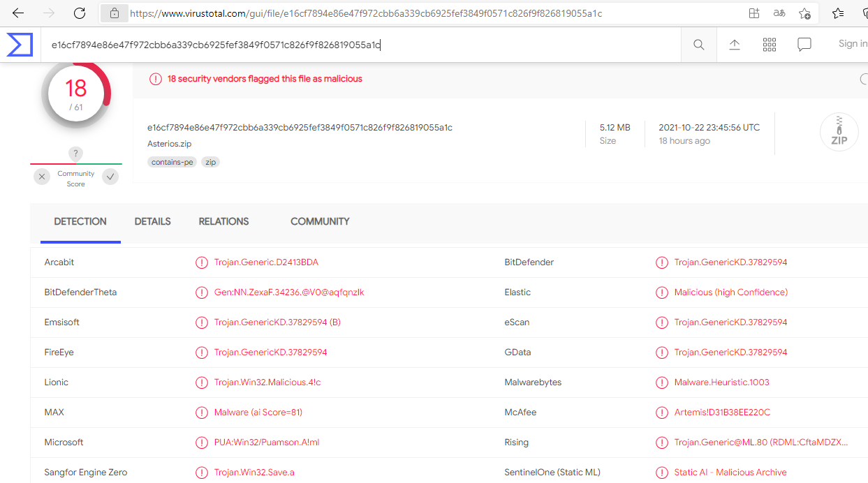Click the zip tag
The image size is (868, 483).
pyautogui.click(x=210, y=162)
